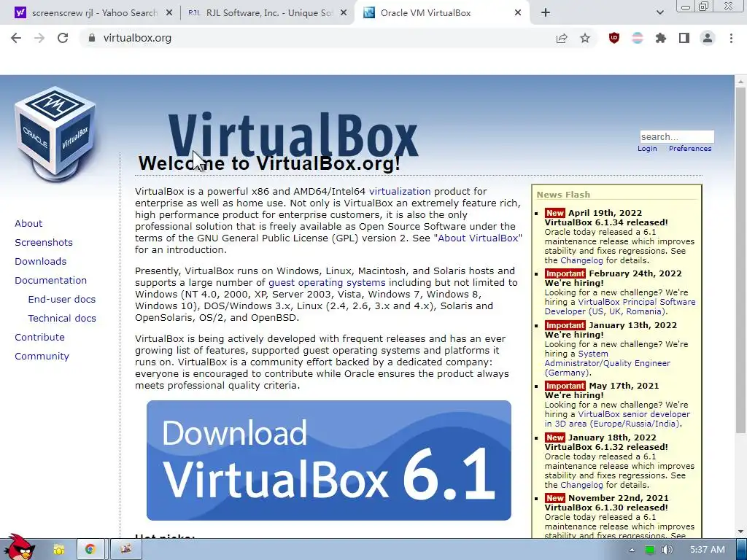Image resolution: width=747 pixels, height=560 pixels.
Task: Open the Chrome profile avatar
Action: (708, 38)
